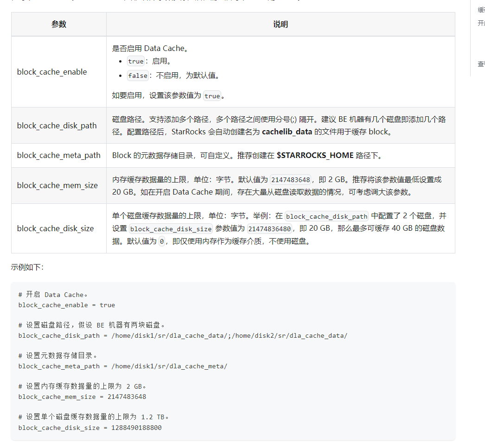Click inline code block_cache_disk_path in description
Viewport: 485px width, 448px height.
(326, 216)
